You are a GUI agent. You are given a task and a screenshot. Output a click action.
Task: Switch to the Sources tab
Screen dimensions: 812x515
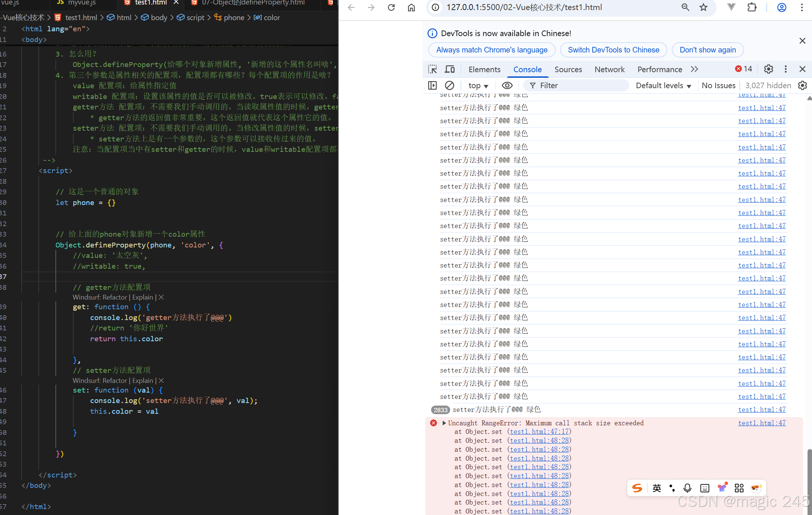tap(568, 70)
